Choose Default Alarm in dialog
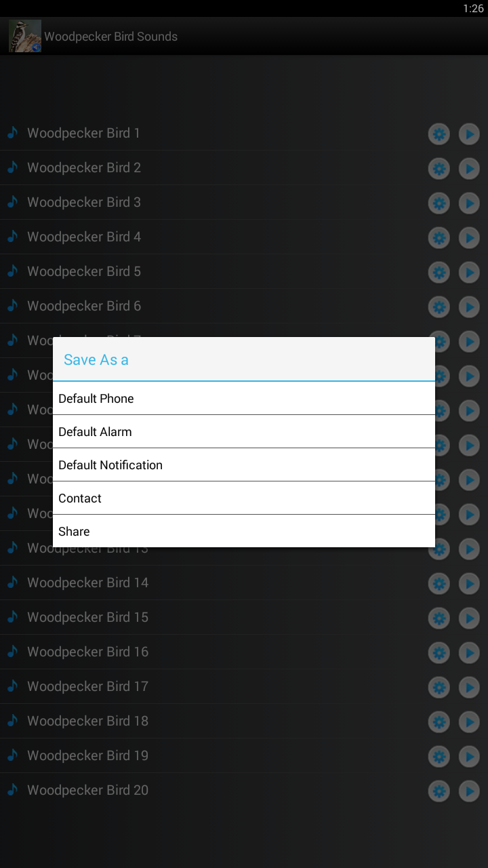Screen dimensions: 488x868 (x=244, y=431)
